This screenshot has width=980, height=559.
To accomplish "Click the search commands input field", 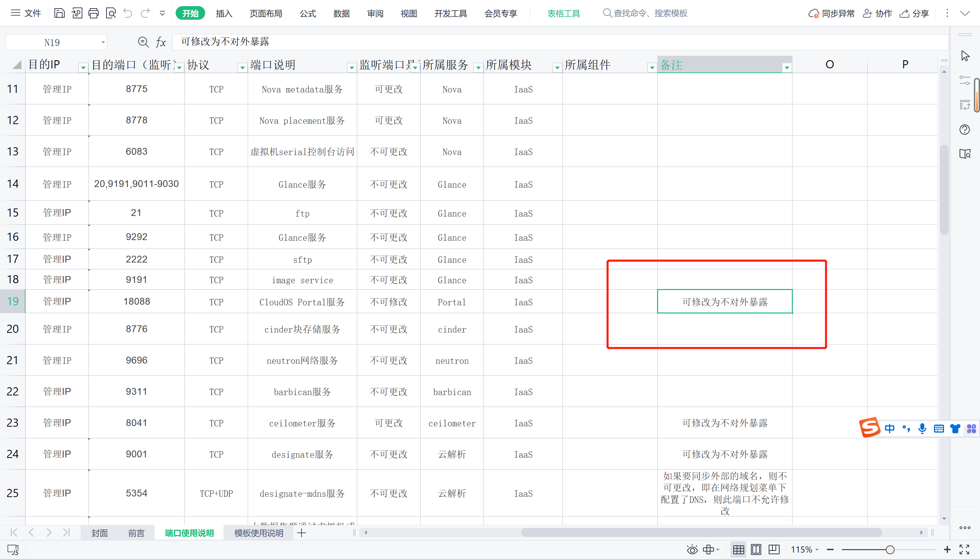I will (650, 14).
